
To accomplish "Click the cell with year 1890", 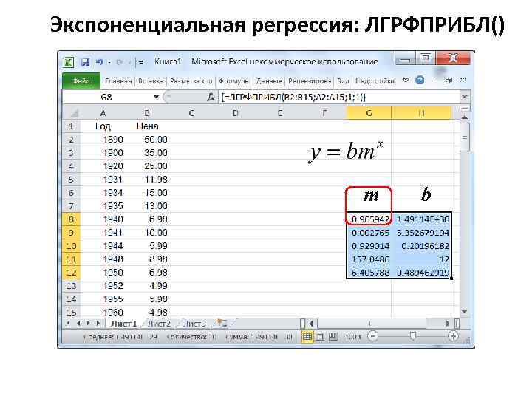I will (x=103, y=140).
